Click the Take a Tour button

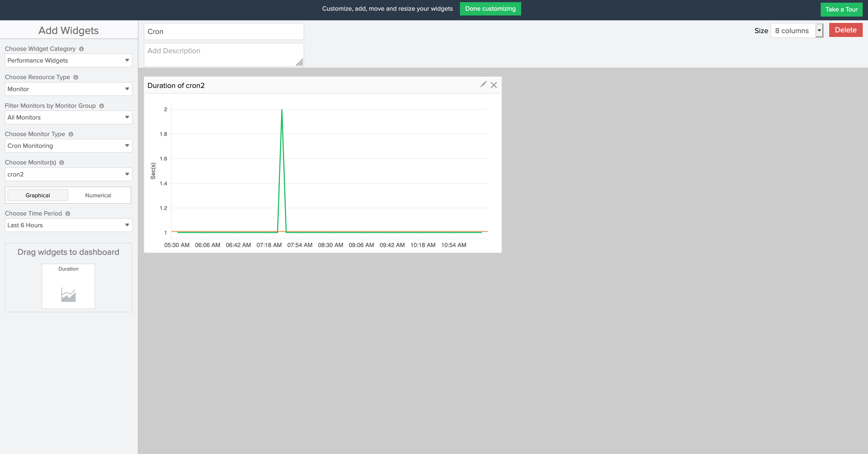841,9
